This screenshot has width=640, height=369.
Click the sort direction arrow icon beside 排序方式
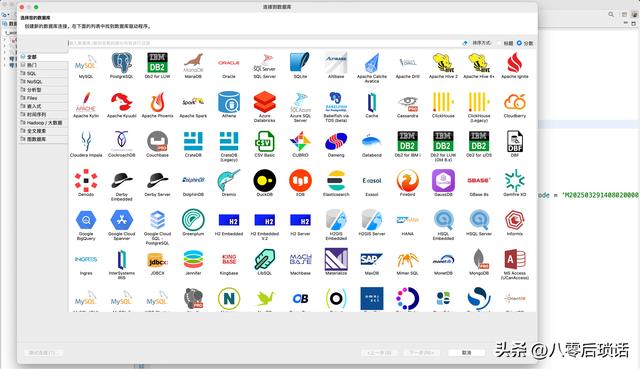(x=465, y=43)
